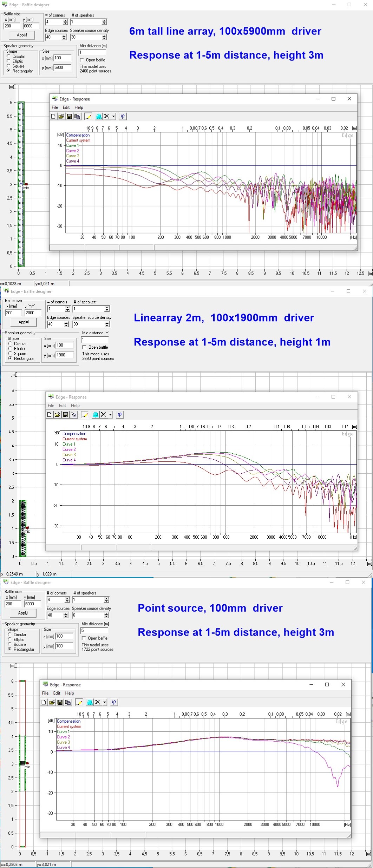
Task: Click X delete icon in 6m line array Response toolbar
Action: 107,116
